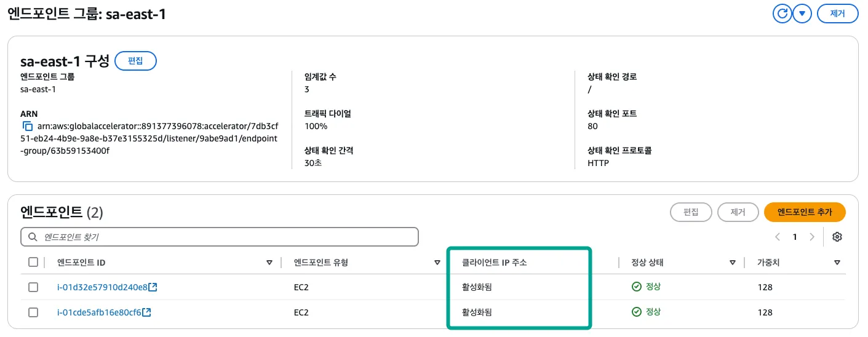Click external link icon beside i-01cde5afb16e80cf6
This screenshot has height=337, width=868.
(x=147, y=312)
